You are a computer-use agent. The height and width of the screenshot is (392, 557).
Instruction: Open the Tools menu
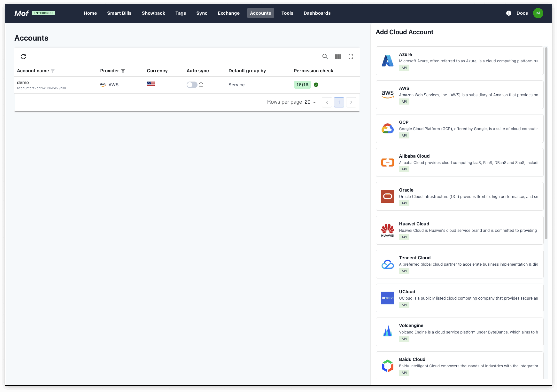point(287,13)
